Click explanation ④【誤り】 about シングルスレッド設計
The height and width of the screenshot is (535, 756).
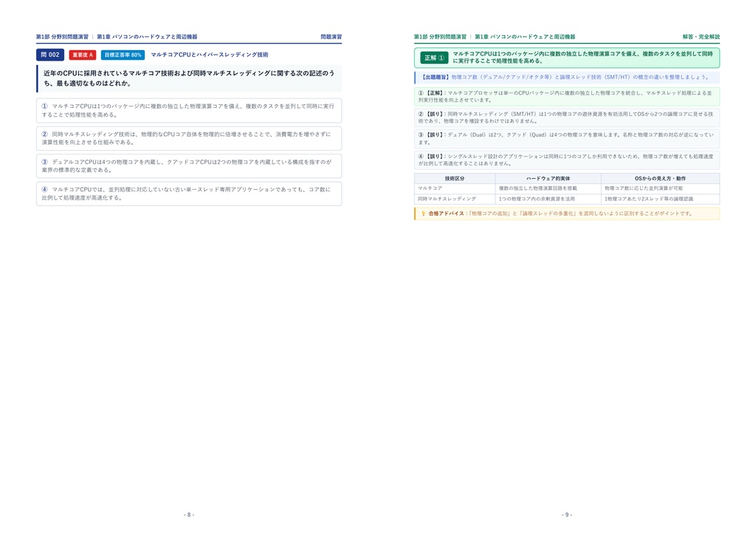(x=567, y=160)
